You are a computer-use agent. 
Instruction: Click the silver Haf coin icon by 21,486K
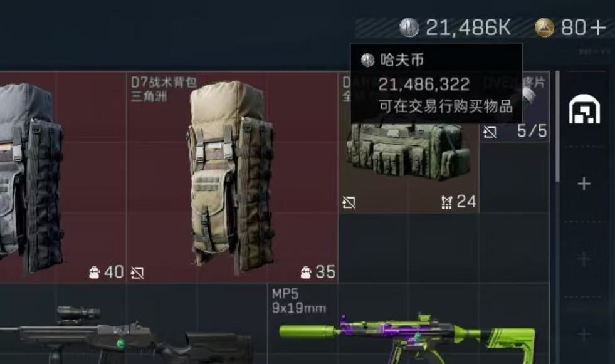coord(409,28)
